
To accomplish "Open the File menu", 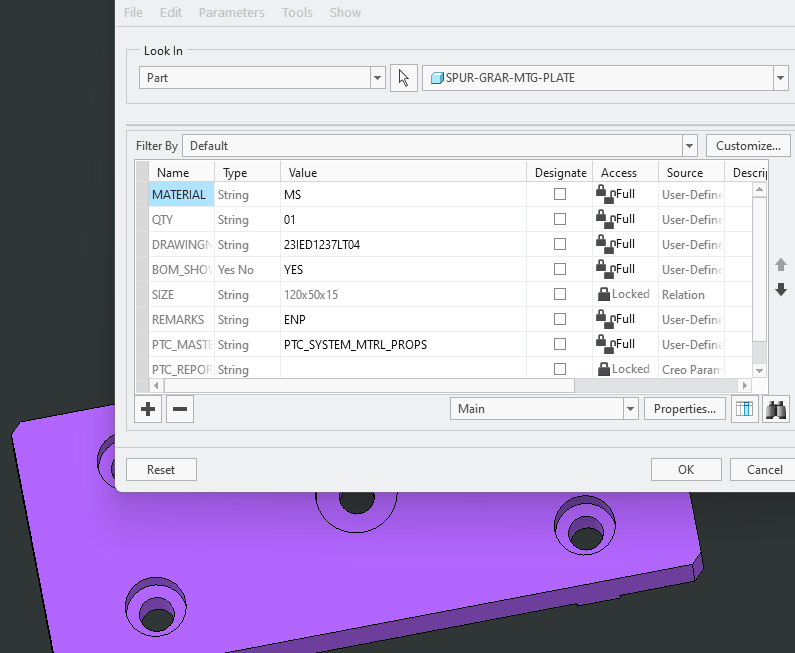I will click(133, 13).
